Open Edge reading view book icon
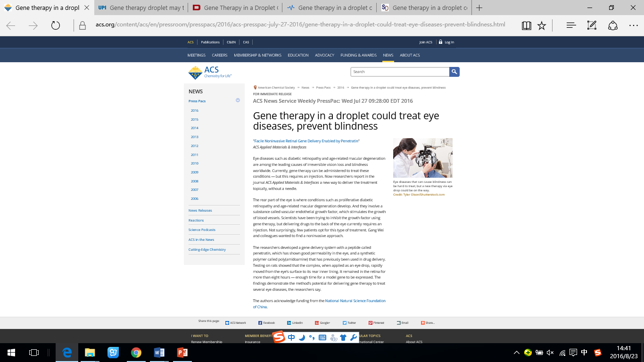644x362 pixels. tap(527, 26)
